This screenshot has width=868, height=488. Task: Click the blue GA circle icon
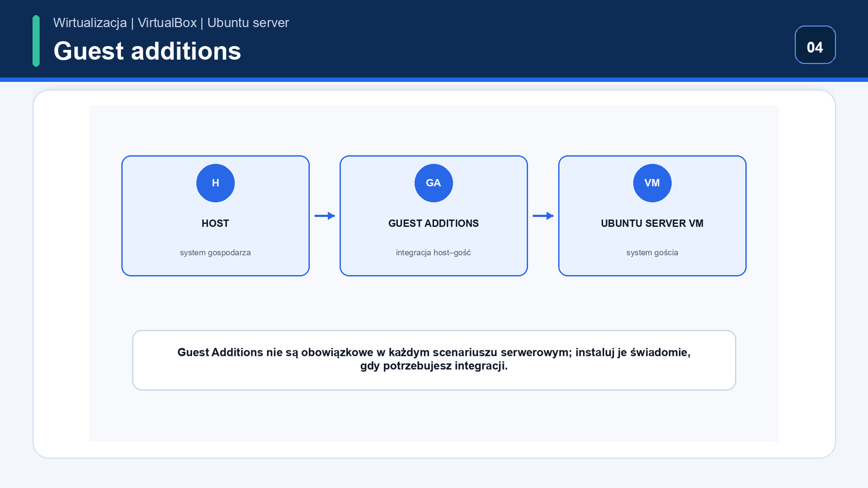(433, 183)
